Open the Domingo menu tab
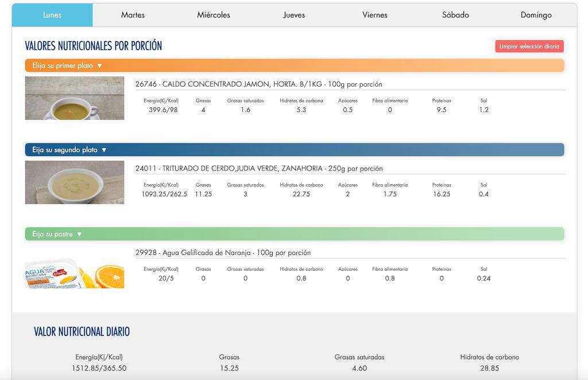 pyautogui.click(x=536, y=14)
